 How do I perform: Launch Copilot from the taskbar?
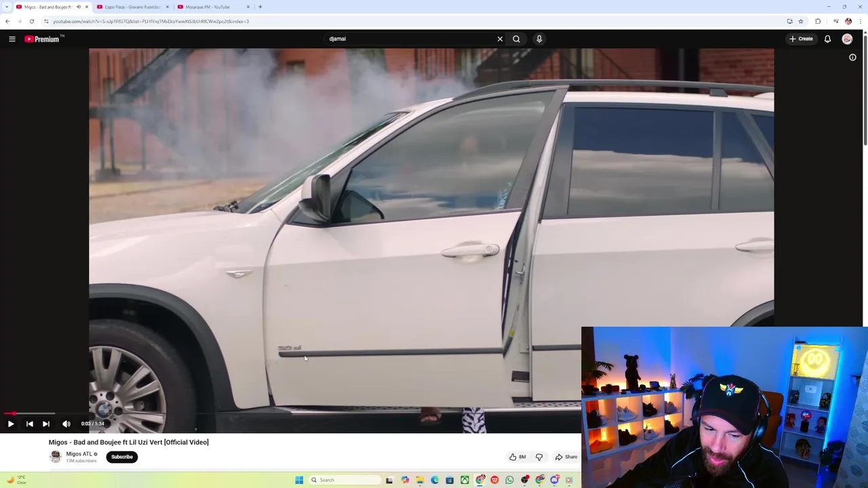405,480
